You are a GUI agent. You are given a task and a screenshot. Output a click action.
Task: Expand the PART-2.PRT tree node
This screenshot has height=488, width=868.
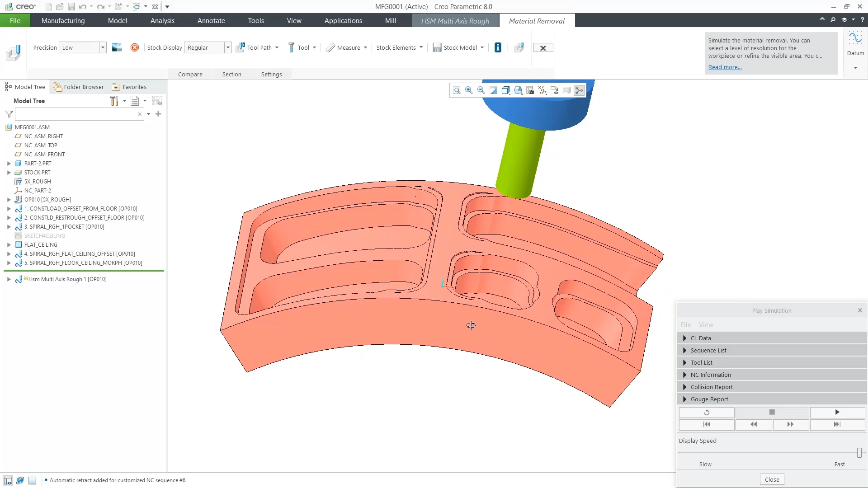click(x=9, y=163)
